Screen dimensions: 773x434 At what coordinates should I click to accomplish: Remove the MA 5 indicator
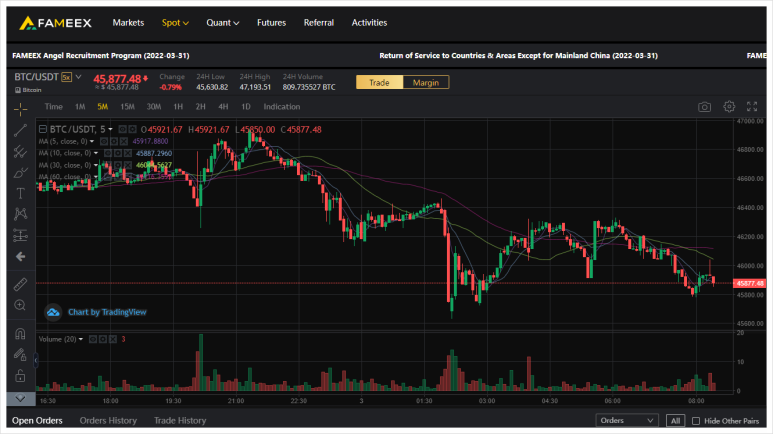click(124, 141)
